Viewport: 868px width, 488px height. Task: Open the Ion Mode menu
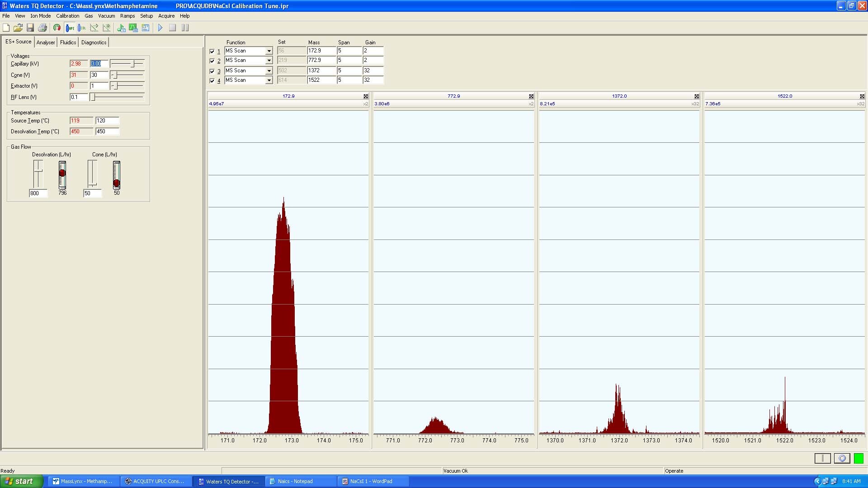click(40, 16)
